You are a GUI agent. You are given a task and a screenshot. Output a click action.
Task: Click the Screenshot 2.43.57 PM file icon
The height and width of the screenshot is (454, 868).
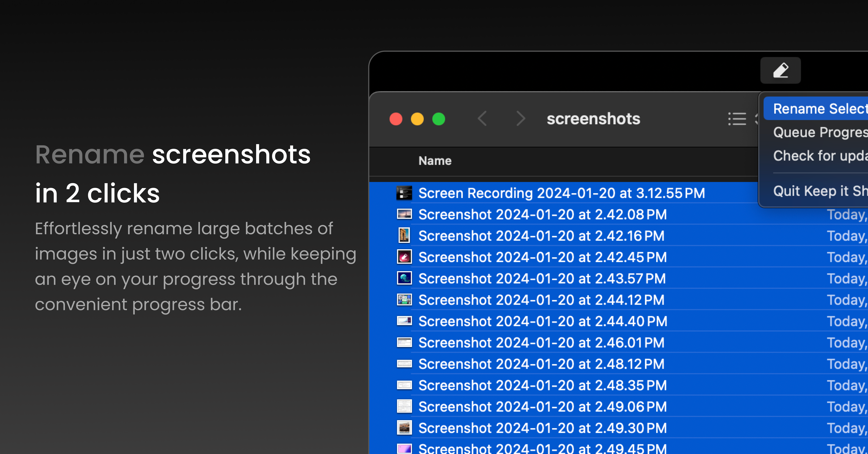404,278
